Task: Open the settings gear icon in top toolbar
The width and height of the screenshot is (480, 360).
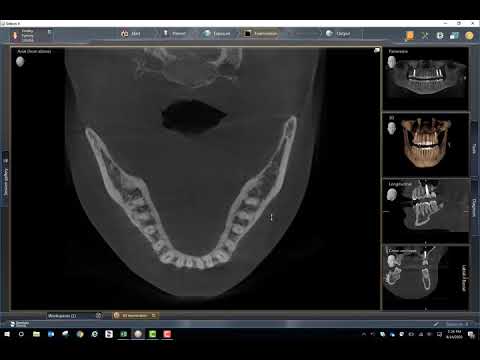Action: click(x=440, y=35)
